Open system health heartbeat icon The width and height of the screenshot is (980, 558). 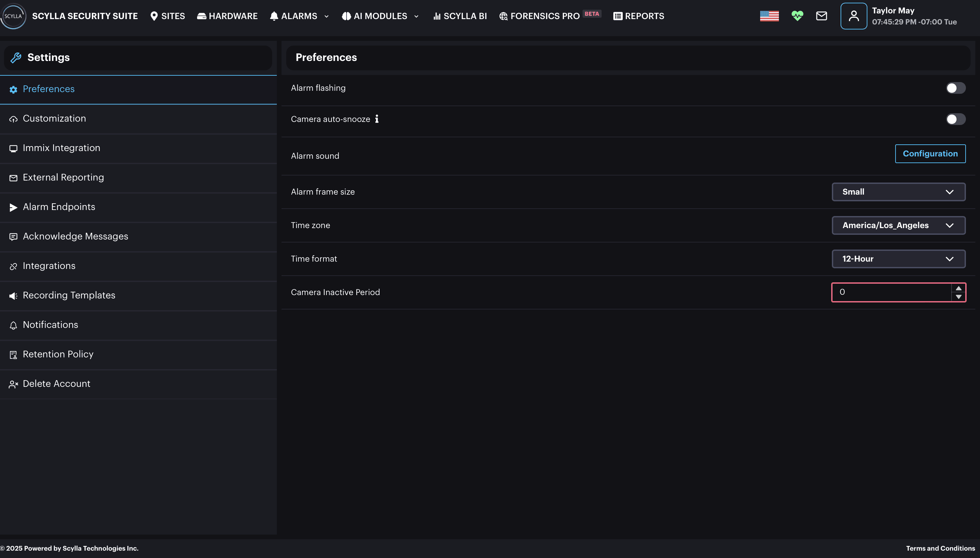797,16
